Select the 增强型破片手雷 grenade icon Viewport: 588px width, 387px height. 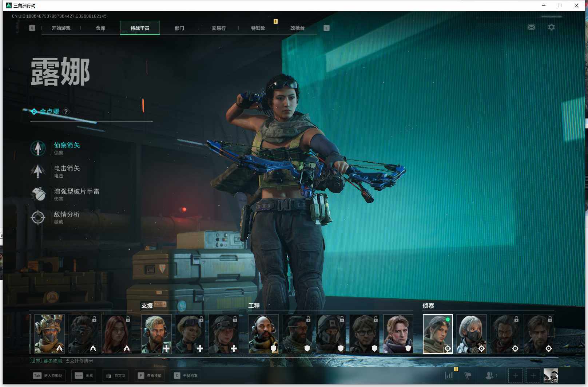[x=38, y=194]
